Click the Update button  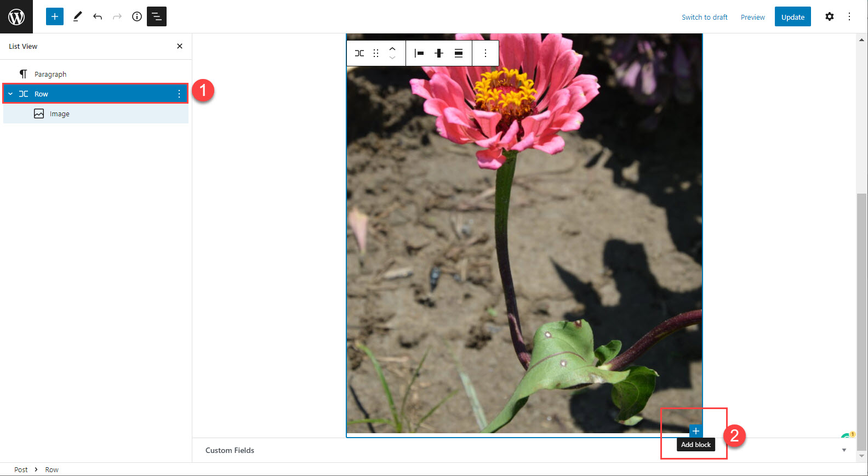[x=793, y=16]
